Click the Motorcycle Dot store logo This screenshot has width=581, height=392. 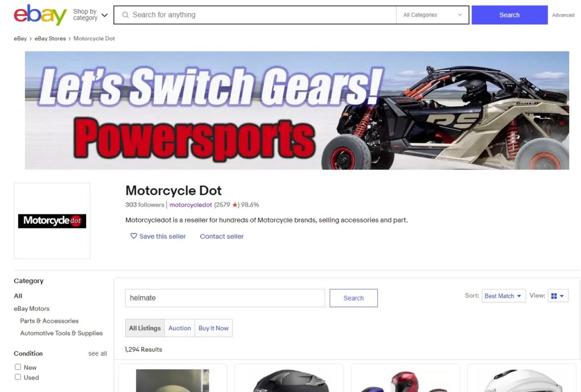[x=52, y=221]
